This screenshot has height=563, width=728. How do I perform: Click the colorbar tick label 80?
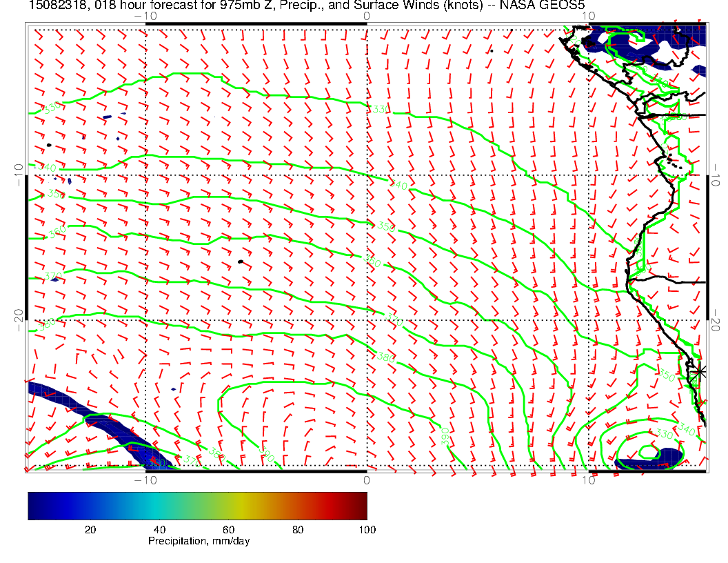(297, 529)
